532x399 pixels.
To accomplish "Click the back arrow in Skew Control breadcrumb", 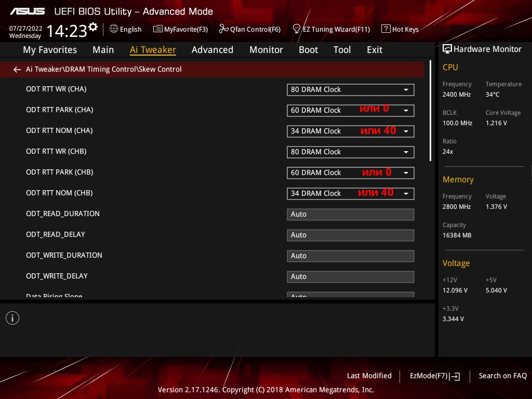I will [17, 70].
